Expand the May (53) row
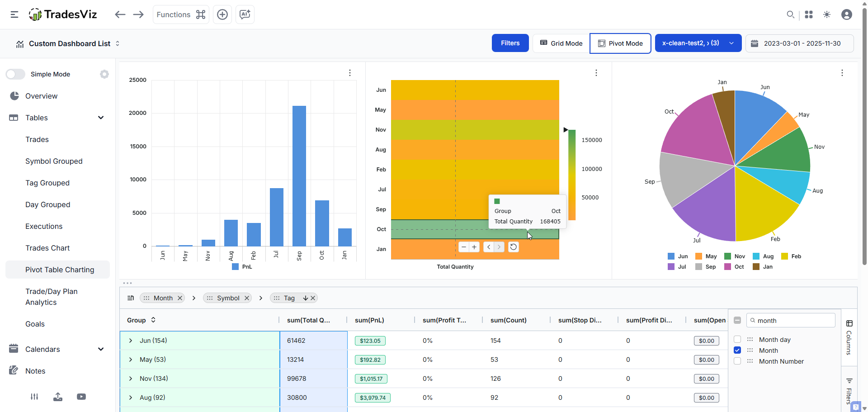This screenshot has height=412, width=868. click(131, 360)
